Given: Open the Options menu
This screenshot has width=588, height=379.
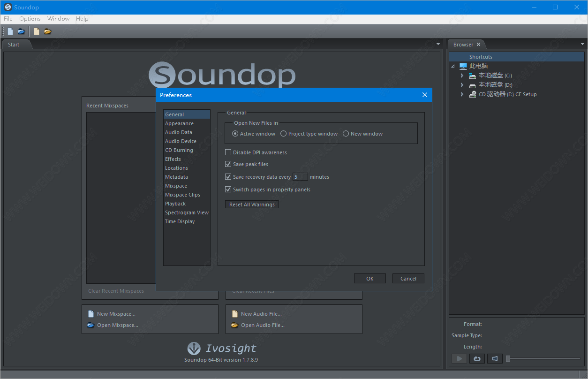Looking at the screenshot, I should [30, 19].
